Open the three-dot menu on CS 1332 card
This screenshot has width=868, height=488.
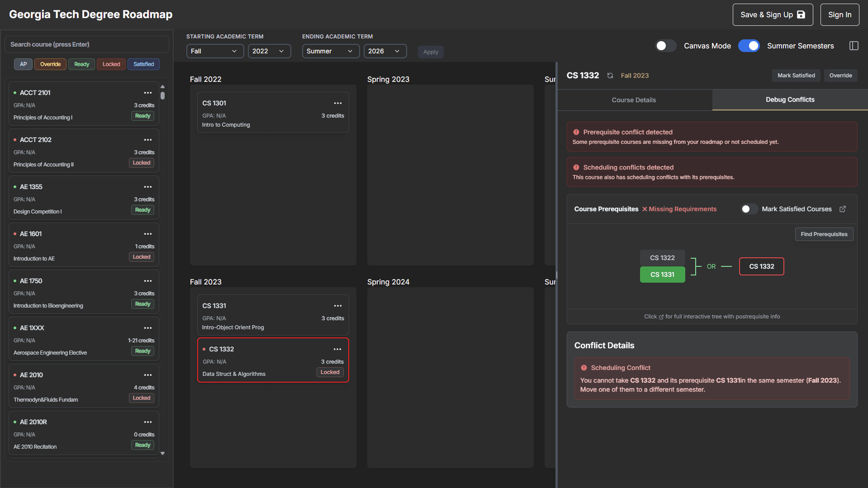pyautogui.click(x=337, y=349)
